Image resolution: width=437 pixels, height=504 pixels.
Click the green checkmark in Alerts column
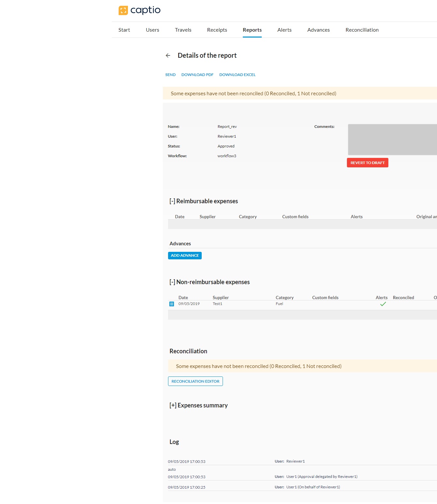[x=383, y=304]
